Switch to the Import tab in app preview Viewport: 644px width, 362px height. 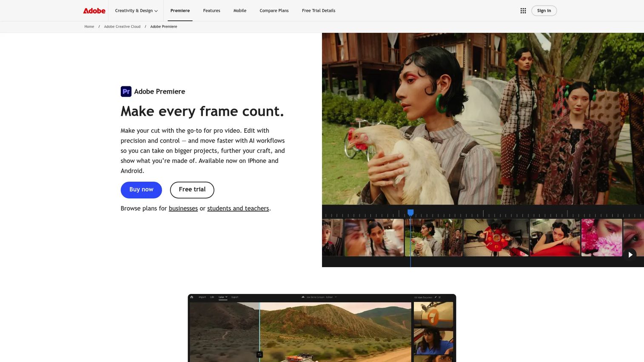202,297
